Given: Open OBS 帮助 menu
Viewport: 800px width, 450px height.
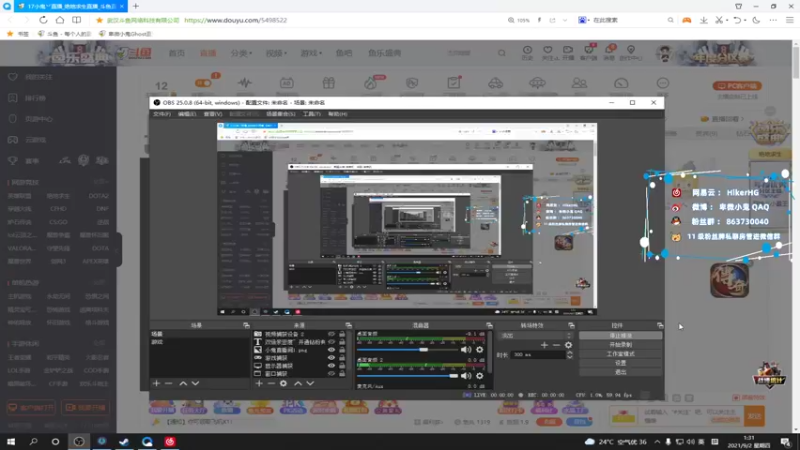Looking at the screenshot, I should point(337,114).
